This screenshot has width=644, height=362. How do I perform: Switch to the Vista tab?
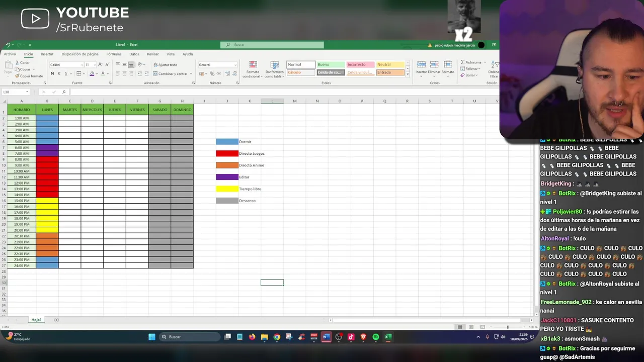tap(171, 54)
